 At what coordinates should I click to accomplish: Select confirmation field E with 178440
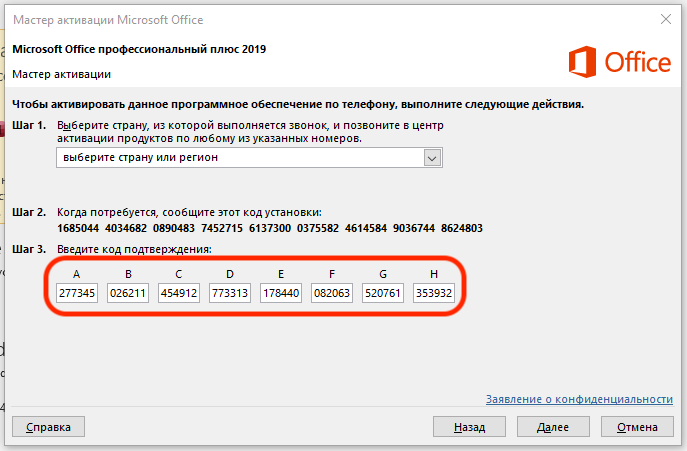(280, 294)
